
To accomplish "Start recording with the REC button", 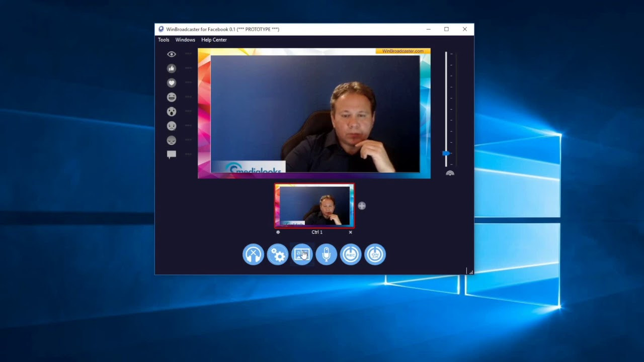I will click(x=351, y=254).
